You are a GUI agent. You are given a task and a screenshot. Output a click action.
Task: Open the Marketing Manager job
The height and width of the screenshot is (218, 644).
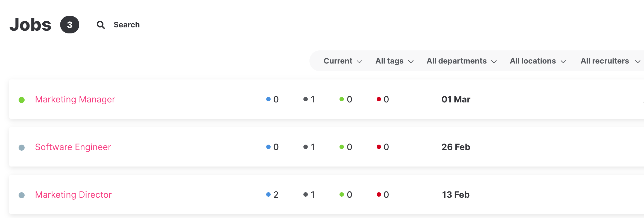click(x=75, y=99)
